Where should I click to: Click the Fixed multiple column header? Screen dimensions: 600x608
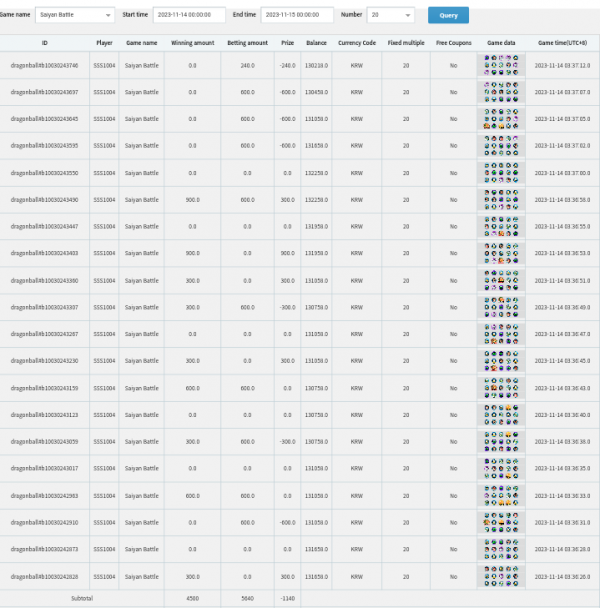pos(406,43)
